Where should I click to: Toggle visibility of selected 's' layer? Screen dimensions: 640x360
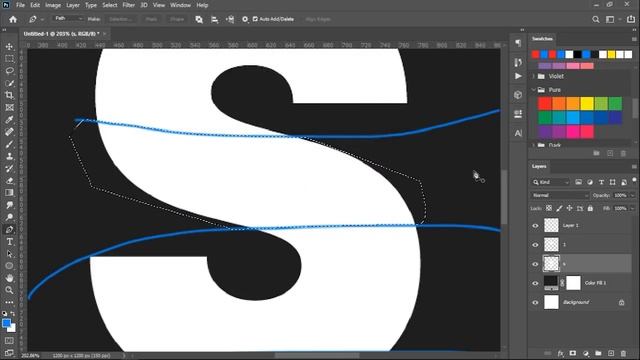pos(536,264)
